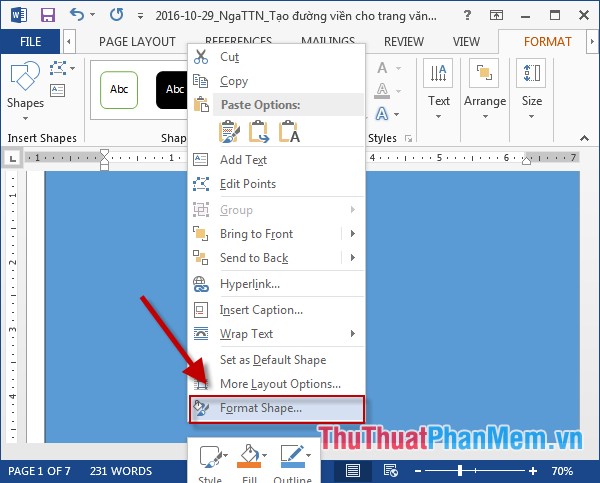The image size is (600, 483).
Task: Switch to Print Layout view
Action: (x=352, y=471)
